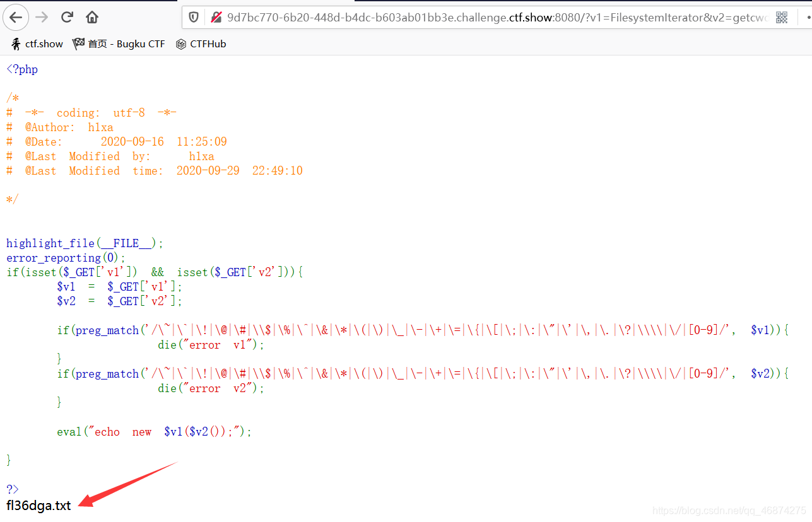Reload the current page
The width and height of the screenshot is (812, 522).
[67, 17]
